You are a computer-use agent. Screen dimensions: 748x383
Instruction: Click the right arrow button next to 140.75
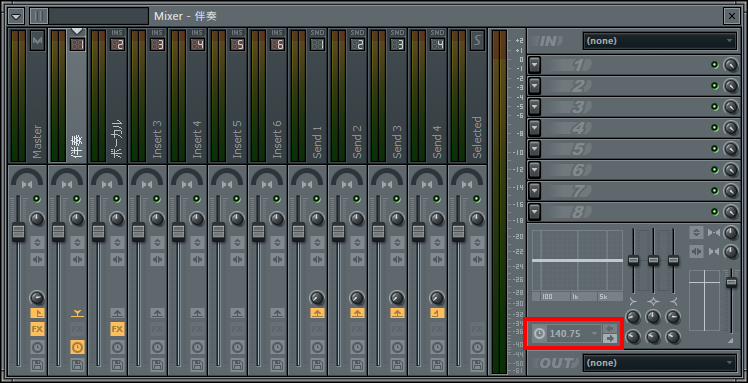click(x=610, y=339)
